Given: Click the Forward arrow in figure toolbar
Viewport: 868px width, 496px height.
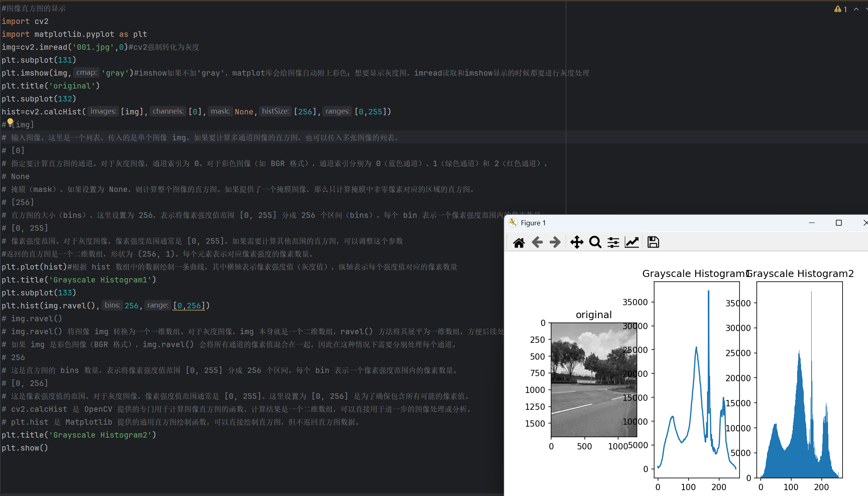Looking at the screenshot, I should click(x=555, y=243).
